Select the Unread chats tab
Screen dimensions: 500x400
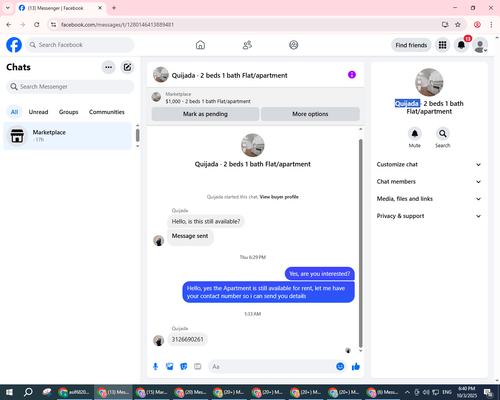38,112
